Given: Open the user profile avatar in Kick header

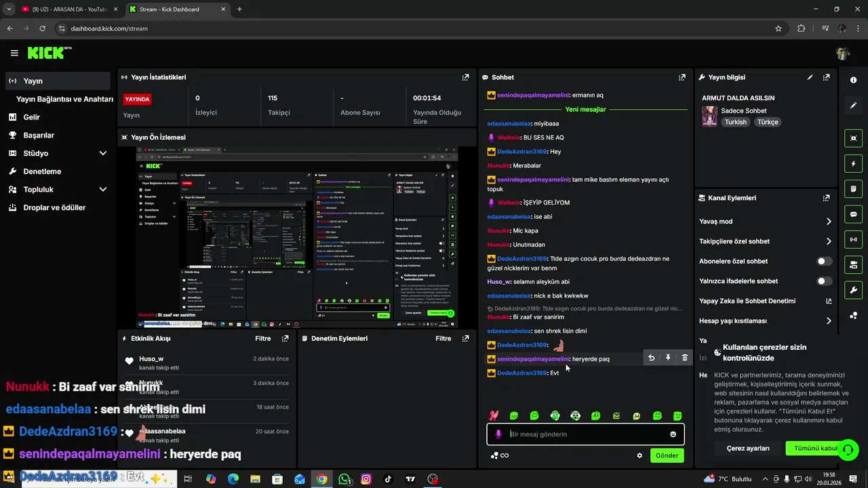Looking at the screenshot, I should (843, 53).
